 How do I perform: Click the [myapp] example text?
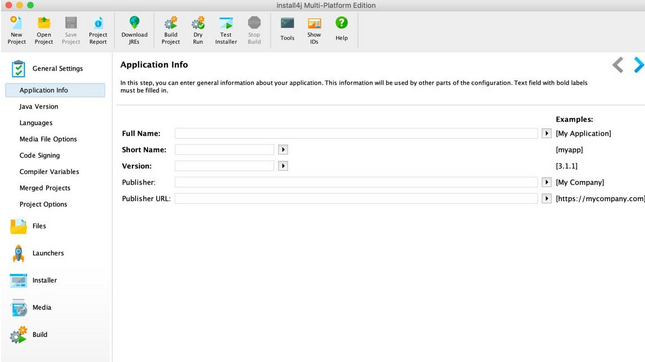pyautogui.click(x=569, y=150)
